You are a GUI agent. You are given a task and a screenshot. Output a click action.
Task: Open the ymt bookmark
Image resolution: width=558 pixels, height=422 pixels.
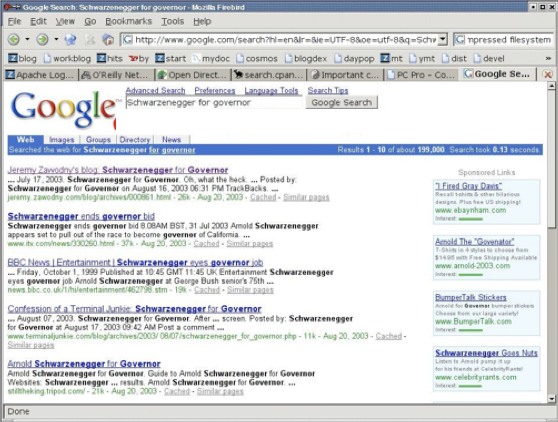pyautogui.click(x=422, y=58)
